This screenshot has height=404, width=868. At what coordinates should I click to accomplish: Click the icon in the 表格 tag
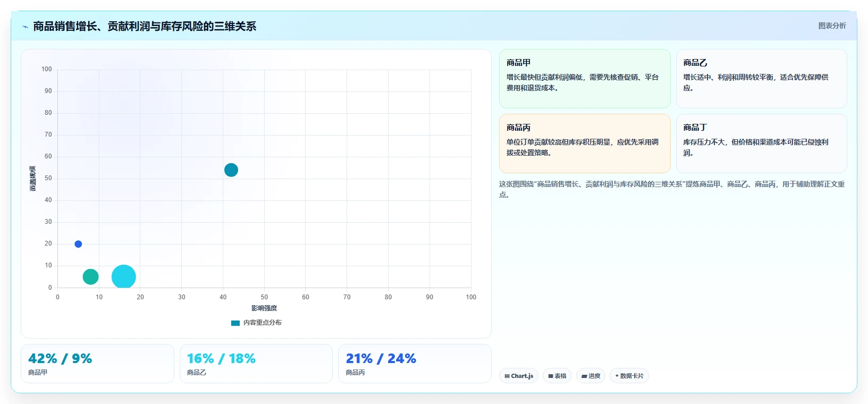pos(551,376)
